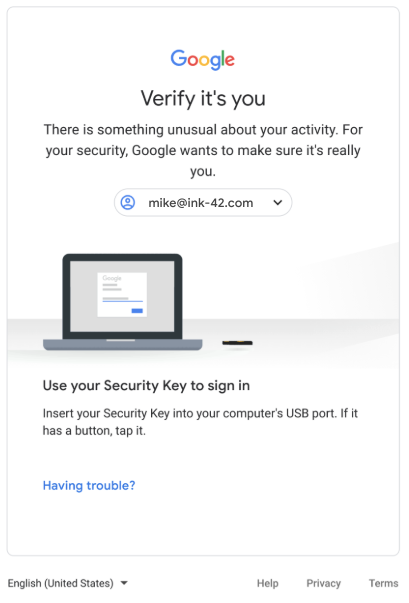Click the triangle arrow beside language name
This screenshot has width=409, height=603.
124,583
